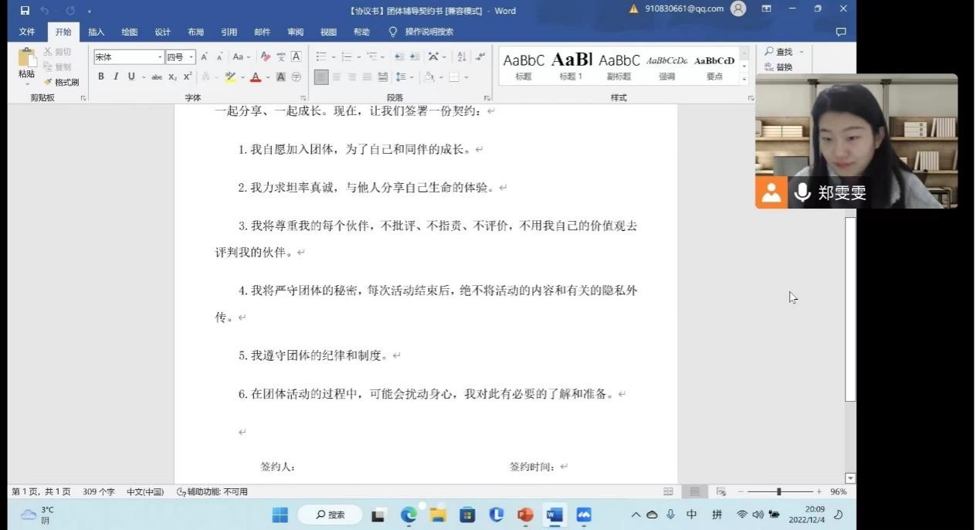The image size is (980, 530).
Task: Expand the font size dropdown showing 四号
Action: (x=191, y=57)
